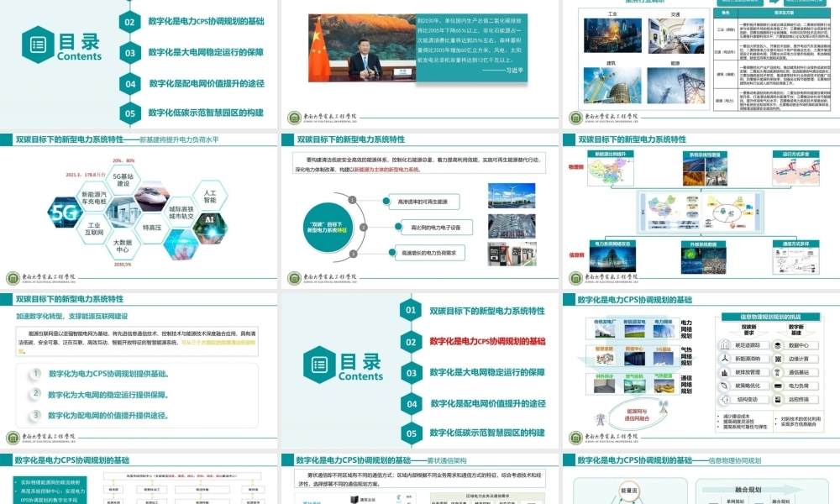The image size is (840, 504).
Task: Click the 特高压 hexagon label
Action: (152, 228)
